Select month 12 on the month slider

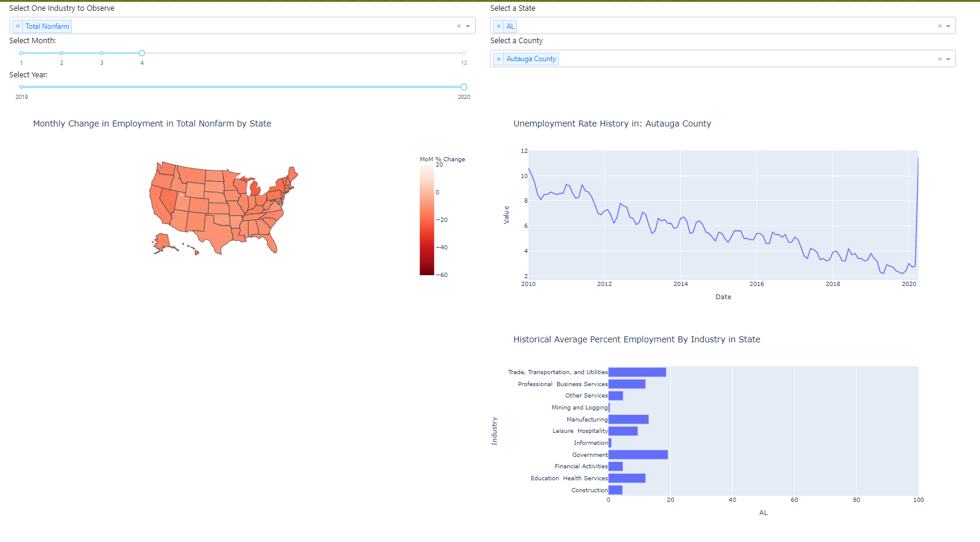463,53
